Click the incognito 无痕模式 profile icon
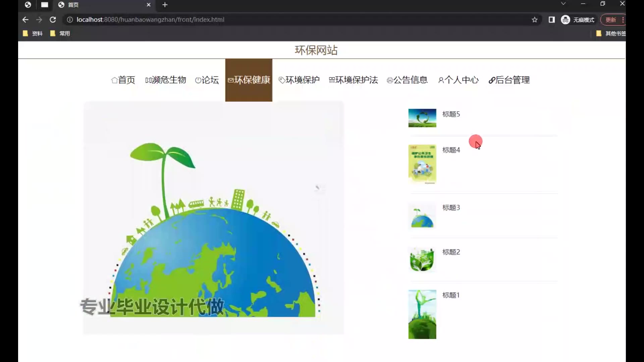644x362 pixels. tap(578, 20)
